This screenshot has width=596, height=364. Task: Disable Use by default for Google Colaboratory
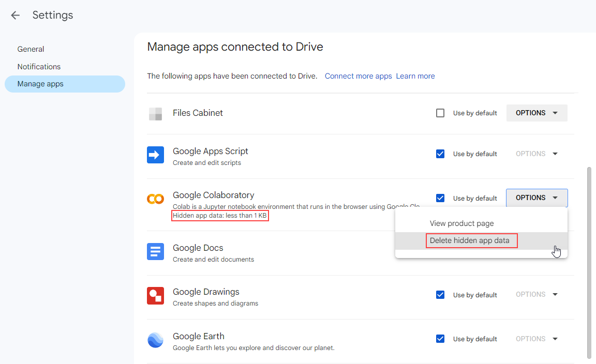[x=440, y=198]
